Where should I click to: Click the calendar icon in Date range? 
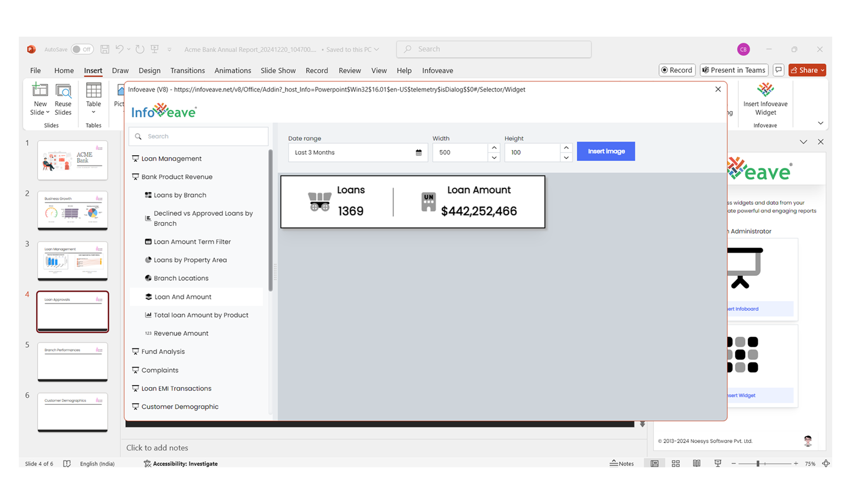pos(418,153)
